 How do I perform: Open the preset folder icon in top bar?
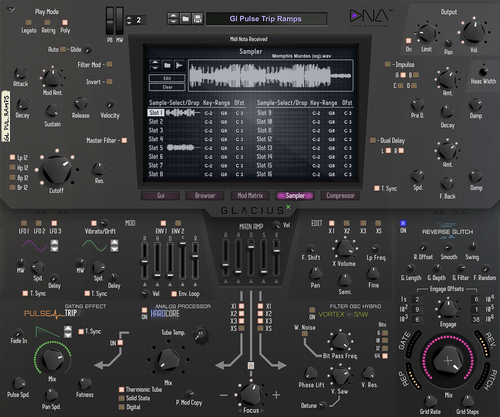[x=185, y=19]
